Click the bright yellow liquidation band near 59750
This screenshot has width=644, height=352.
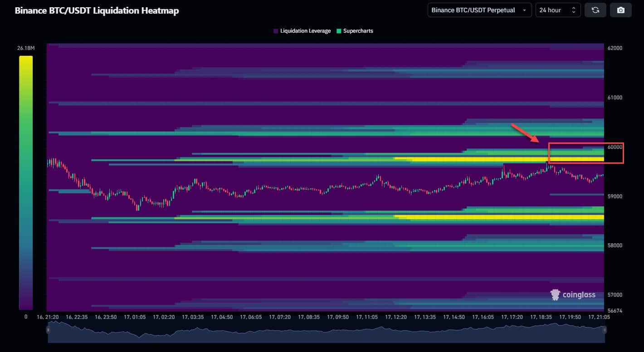[499, 159]
